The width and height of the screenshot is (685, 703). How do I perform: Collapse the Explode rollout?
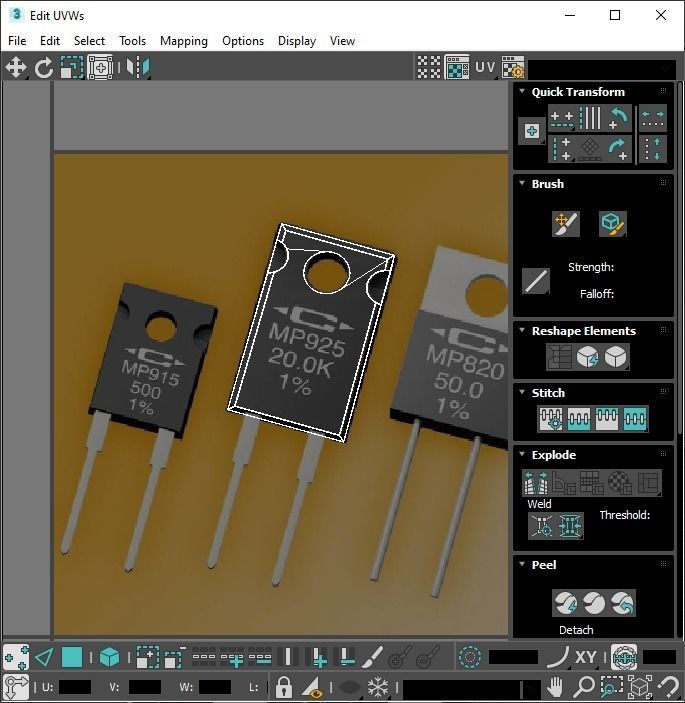522,454
